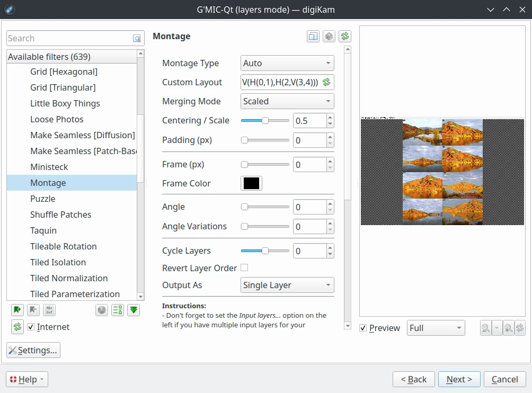Click the randomize parameters dice icon
This screenshot has width=532, height=393.
click(x=329, y=36)
